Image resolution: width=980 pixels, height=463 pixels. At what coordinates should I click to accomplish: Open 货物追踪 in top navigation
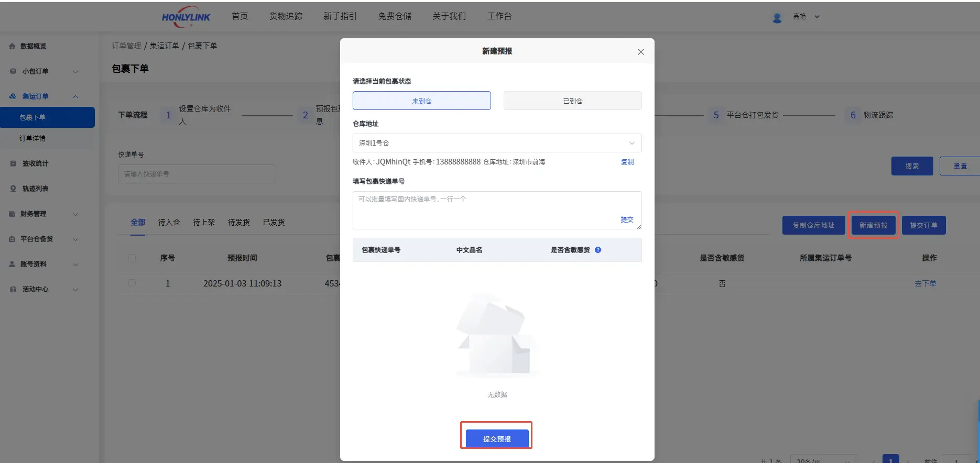tap(286, 16)
